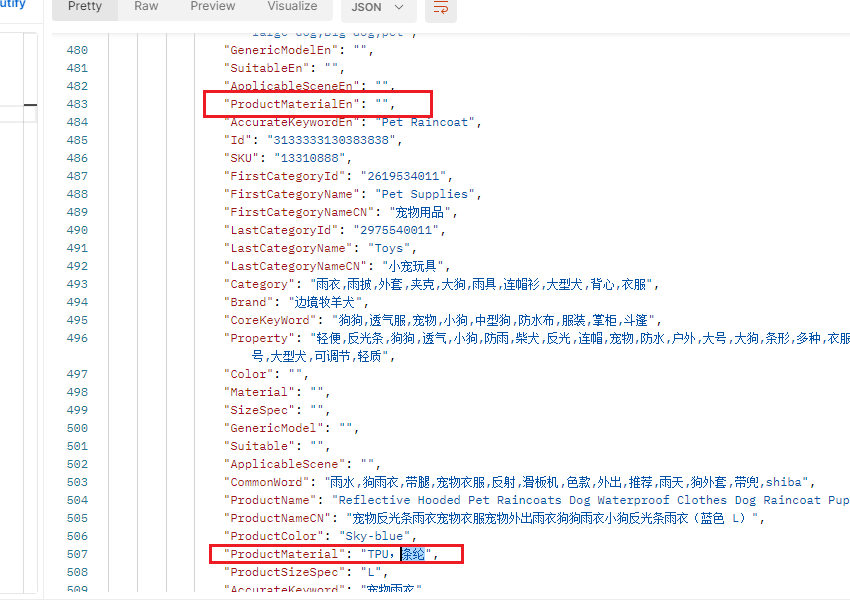Image resolution: width=850 pixels, height=615 pixels.
Task: Click line number 480 in the gutter
Action: click(x=77, y=50)
